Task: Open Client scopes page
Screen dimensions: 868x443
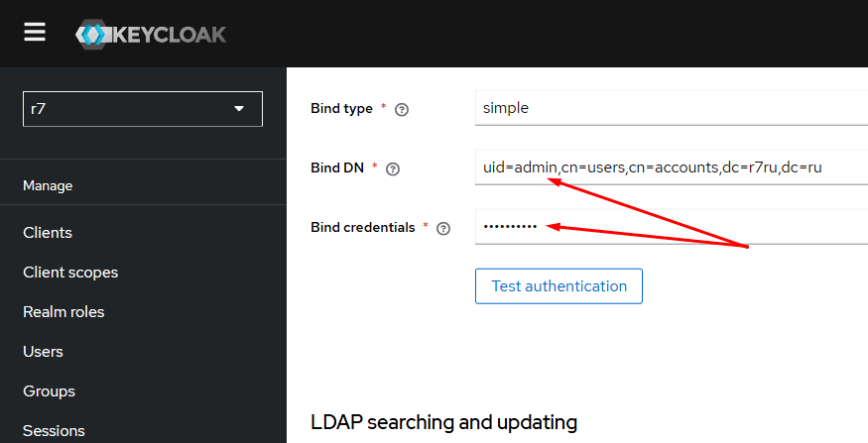Action: (70, 273)
